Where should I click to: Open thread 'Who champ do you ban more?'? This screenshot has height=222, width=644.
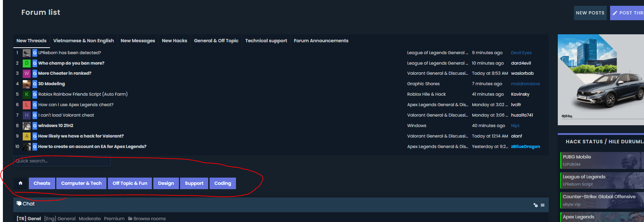[71, 63]
